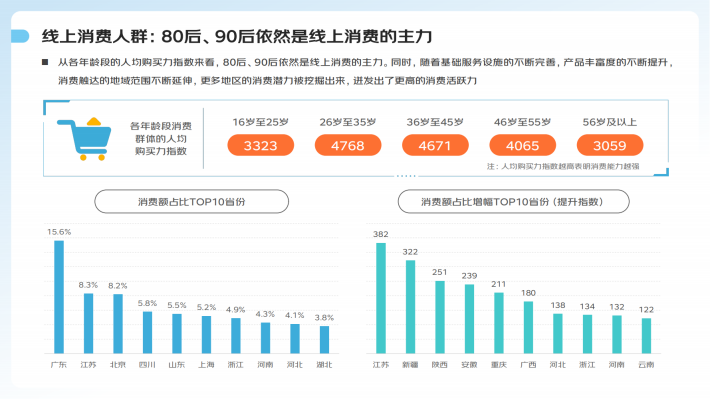Click the 消费额占比TOP10省份 pill label
This screenshot has width=710, height=399.
click(192, 202)
